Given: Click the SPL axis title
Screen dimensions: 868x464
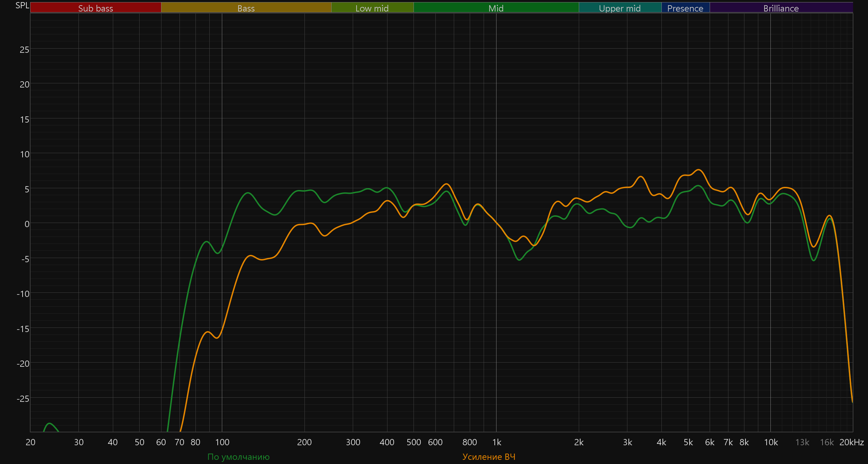Looking at the screenshot, I should pyautogui.click(x=22, y=6).
